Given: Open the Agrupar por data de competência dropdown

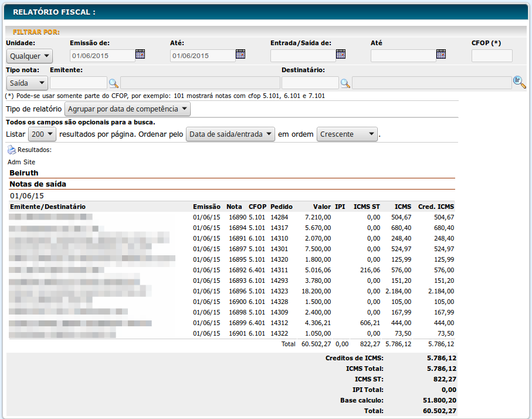Looking at the screenshot, I should (x=127, y=109).
